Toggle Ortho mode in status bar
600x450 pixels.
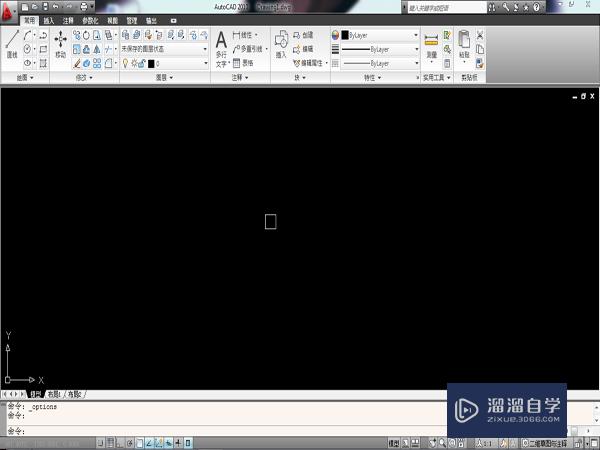coord(120,443)
